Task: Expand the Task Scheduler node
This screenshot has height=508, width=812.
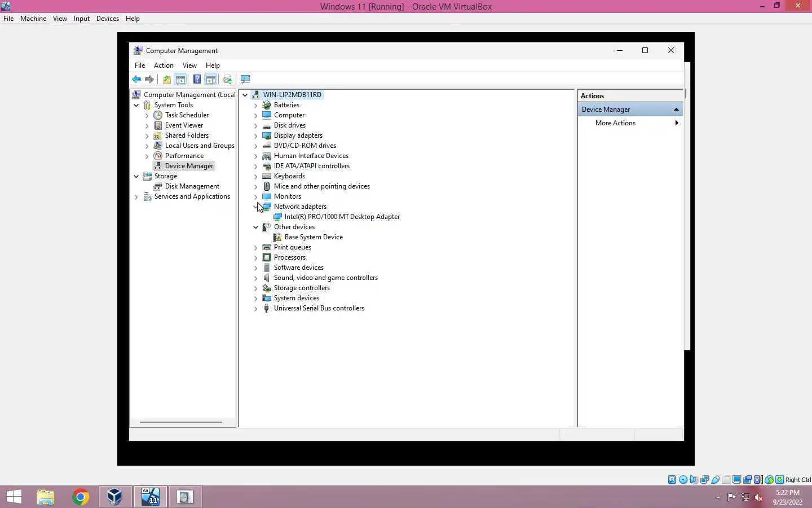Action: [x=147, y=116]
